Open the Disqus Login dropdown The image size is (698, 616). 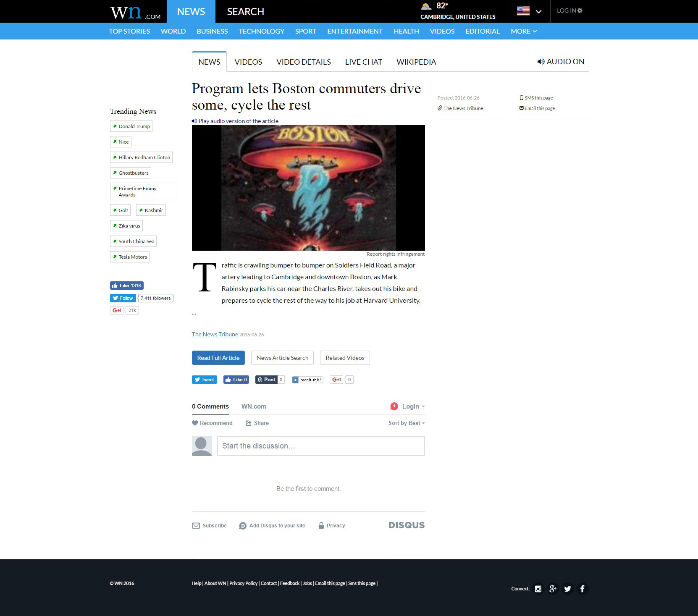click(x=413, y=406)
